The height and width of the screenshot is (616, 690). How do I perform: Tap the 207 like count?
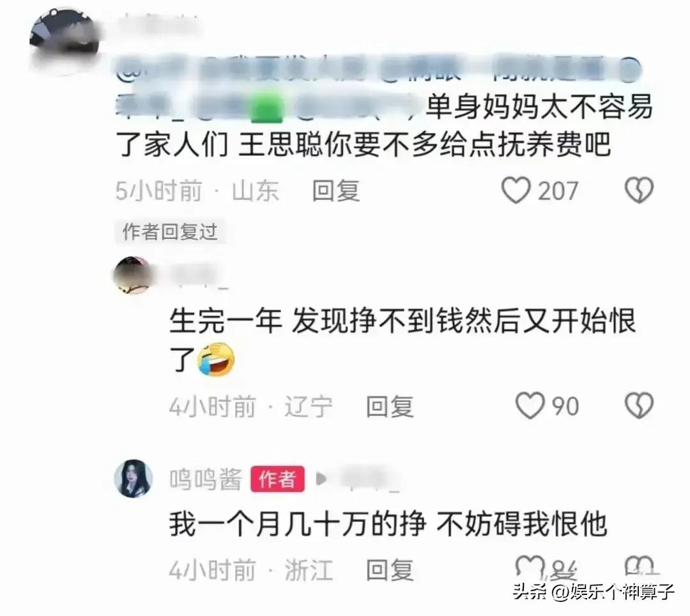click(x=558, y=191)
